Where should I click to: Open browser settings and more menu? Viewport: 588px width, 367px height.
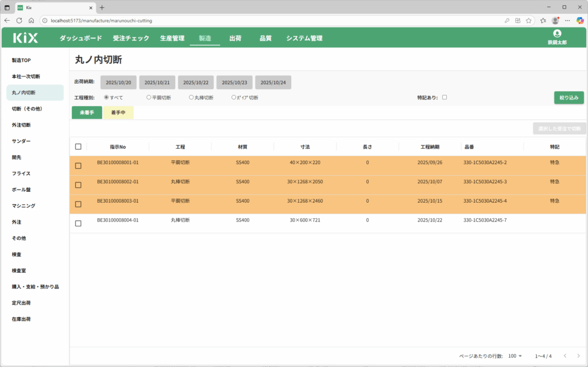tap(567, 20)
